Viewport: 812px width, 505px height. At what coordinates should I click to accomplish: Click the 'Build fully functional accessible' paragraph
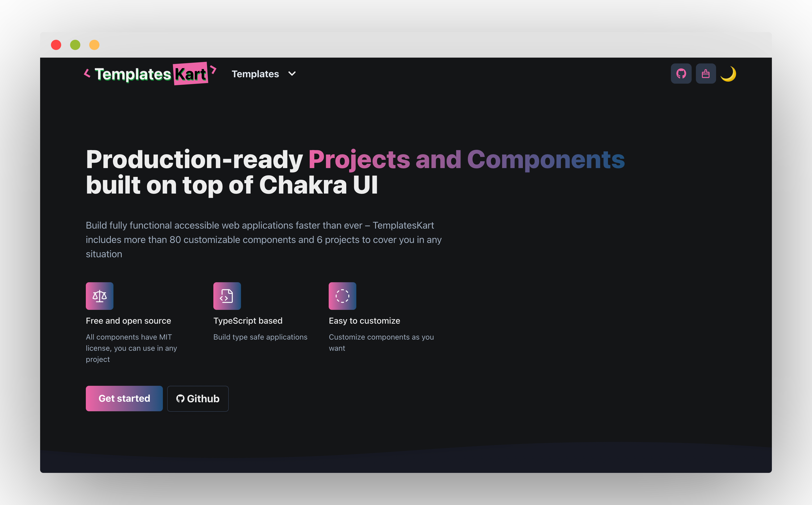tap(264, 240)
